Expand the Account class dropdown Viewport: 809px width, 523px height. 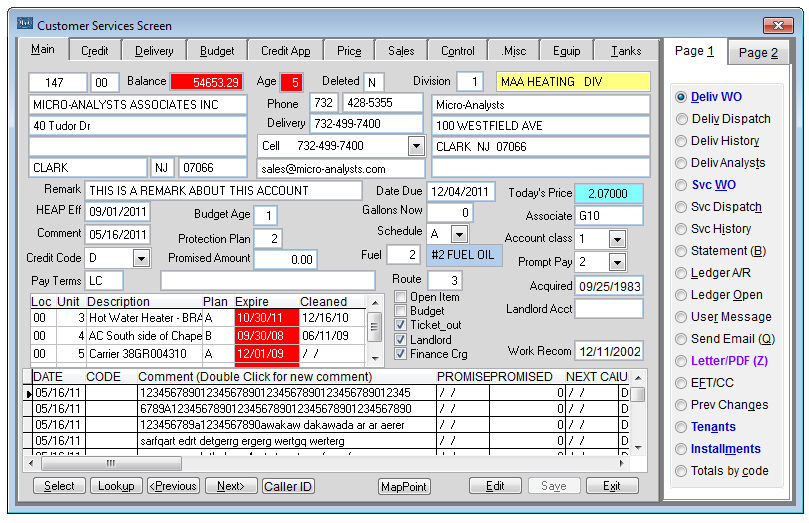pyautogui.click(x=617, y=239)
